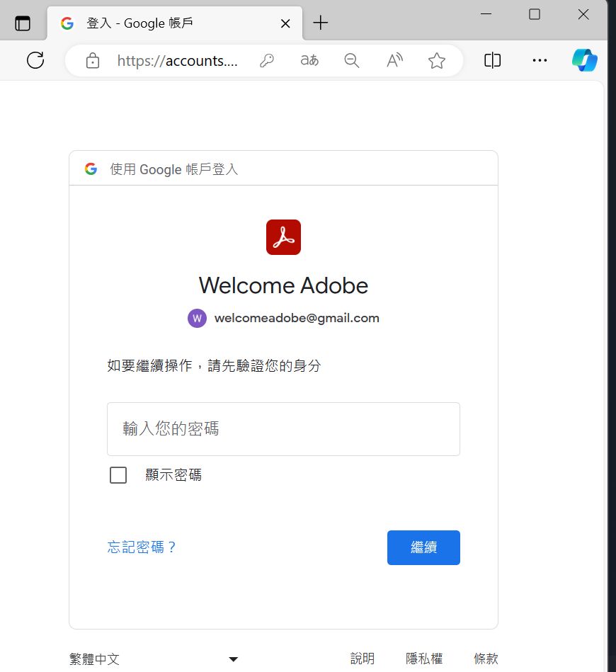Click the 繼續 button to continue
This screenshot has height=672, width=616.
[423, 547]
